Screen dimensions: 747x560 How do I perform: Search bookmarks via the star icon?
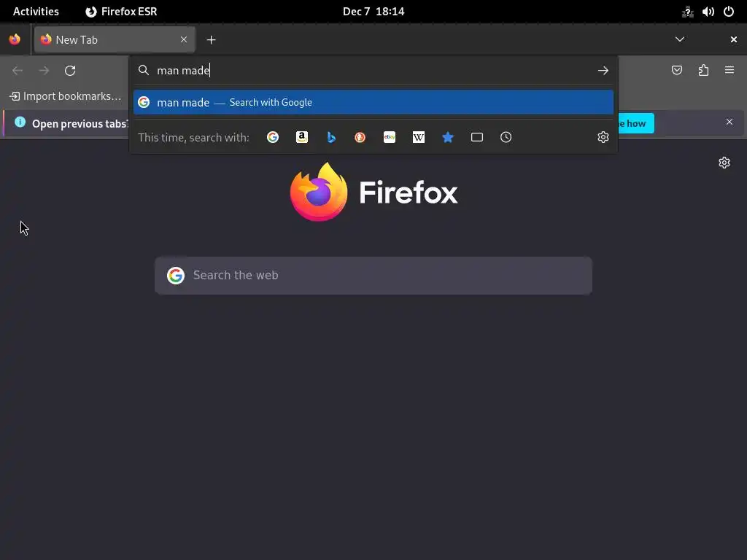[448, 137]
